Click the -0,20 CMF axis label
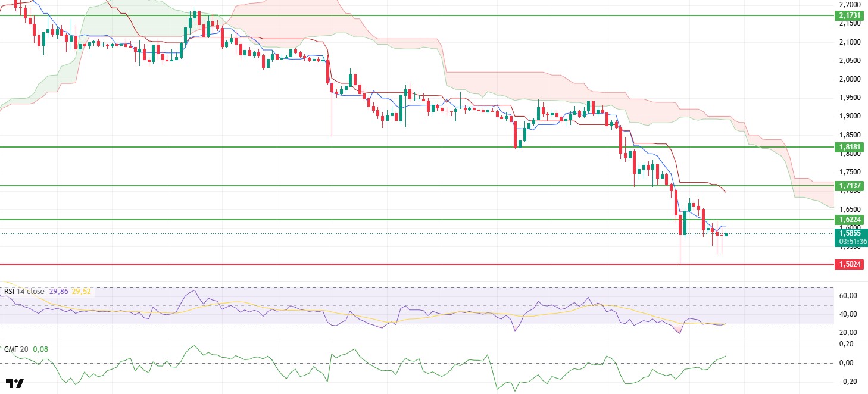Viewport: 868px width, 394px height. 847,382
